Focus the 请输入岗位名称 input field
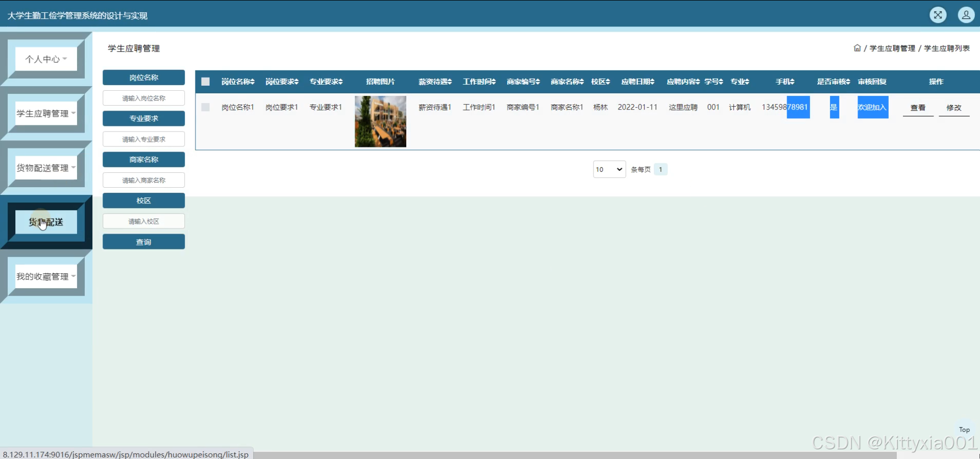 143,98
